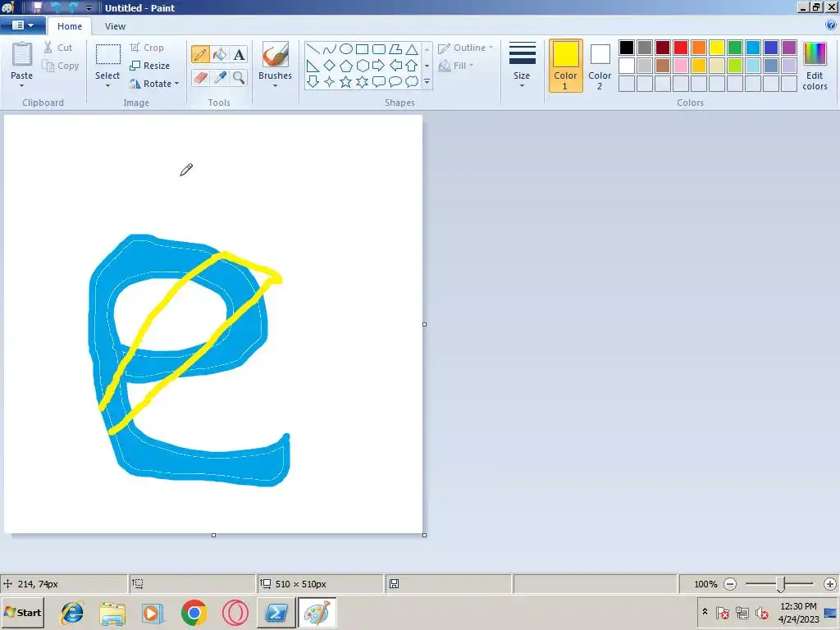The width and height of the screenshot is (840, 630).
Task: Open the Outline dropdown
Action: click(466, 48)
